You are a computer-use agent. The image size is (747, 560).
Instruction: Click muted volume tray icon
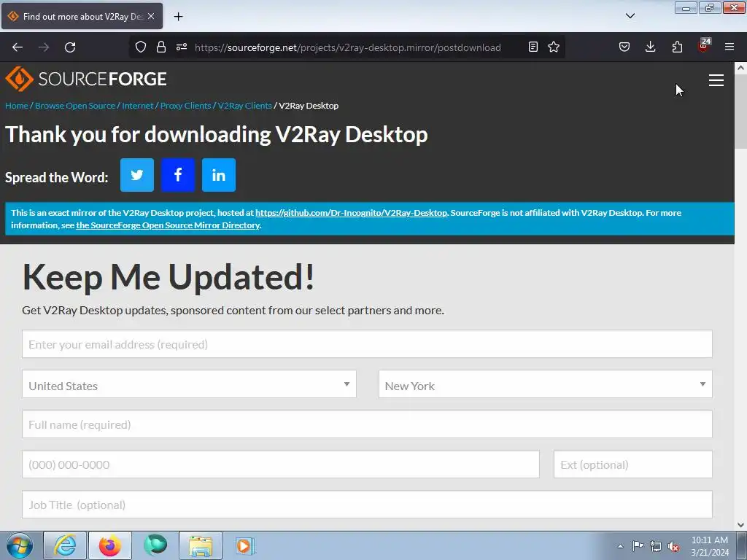pos(673,546)
